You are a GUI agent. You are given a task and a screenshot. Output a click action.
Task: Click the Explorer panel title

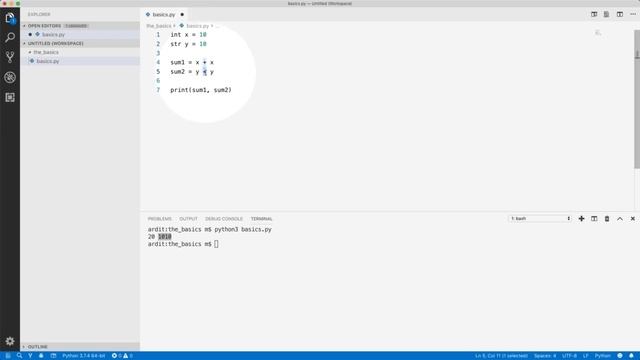click(x=39, y=14)
